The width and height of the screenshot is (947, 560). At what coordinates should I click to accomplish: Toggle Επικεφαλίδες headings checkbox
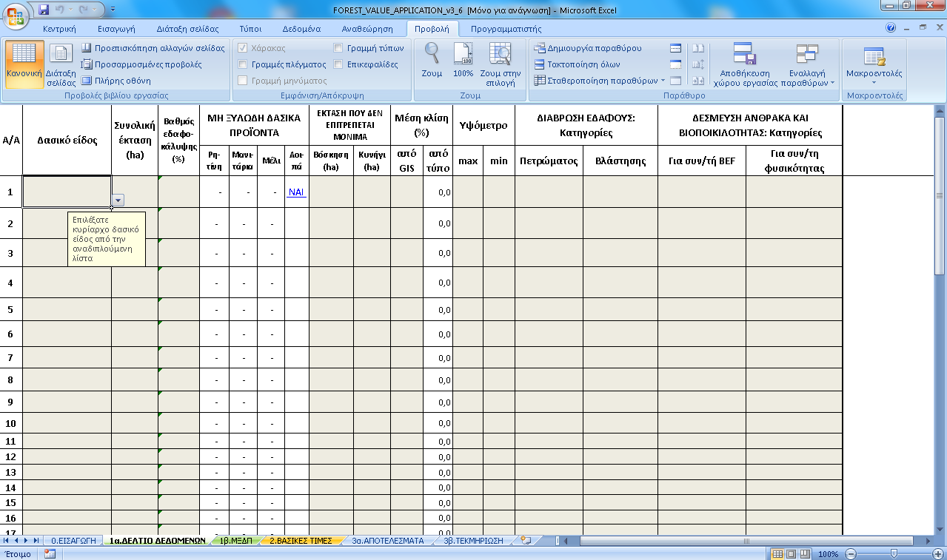[338, 64]
